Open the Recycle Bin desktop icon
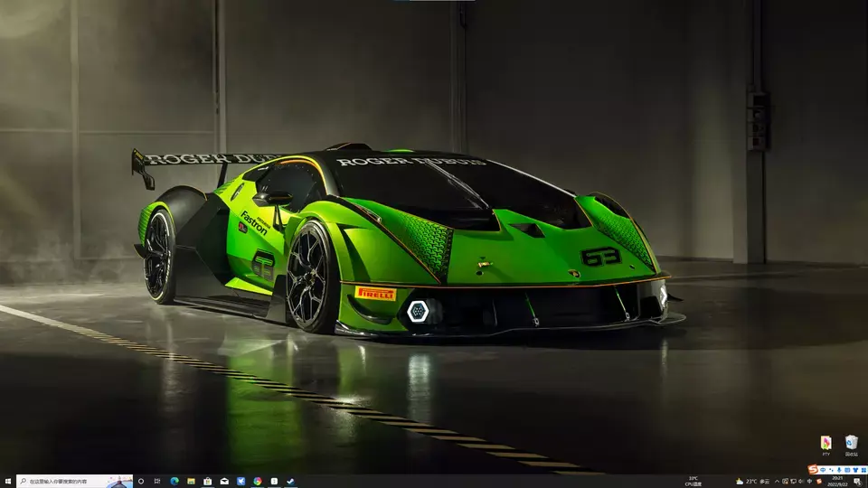Screen dimensions: 868x488 point(852,445)
